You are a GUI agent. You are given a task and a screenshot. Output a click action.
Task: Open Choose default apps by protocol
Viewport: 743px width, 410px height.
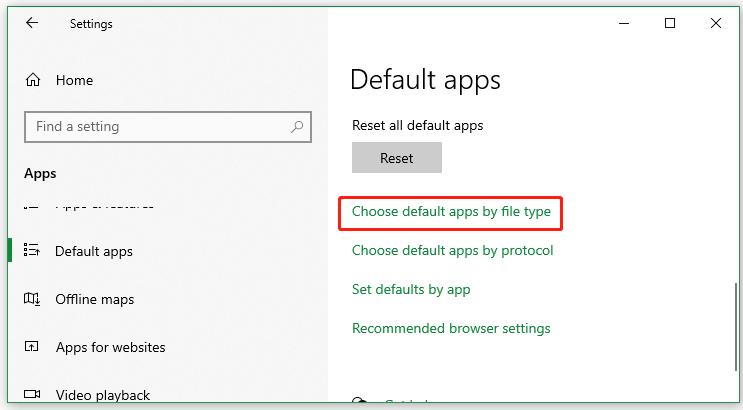(x=452, y=250)
